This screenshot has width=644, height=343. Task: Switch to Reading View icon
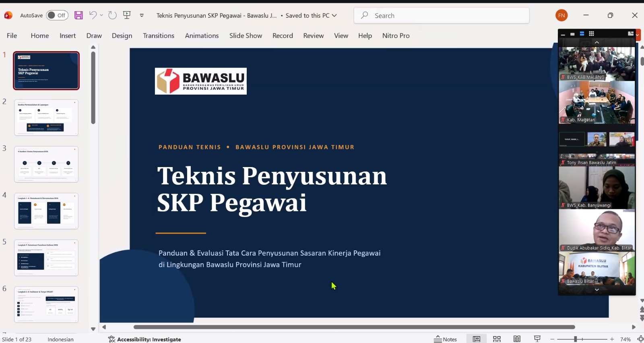[x=517, y=339]
